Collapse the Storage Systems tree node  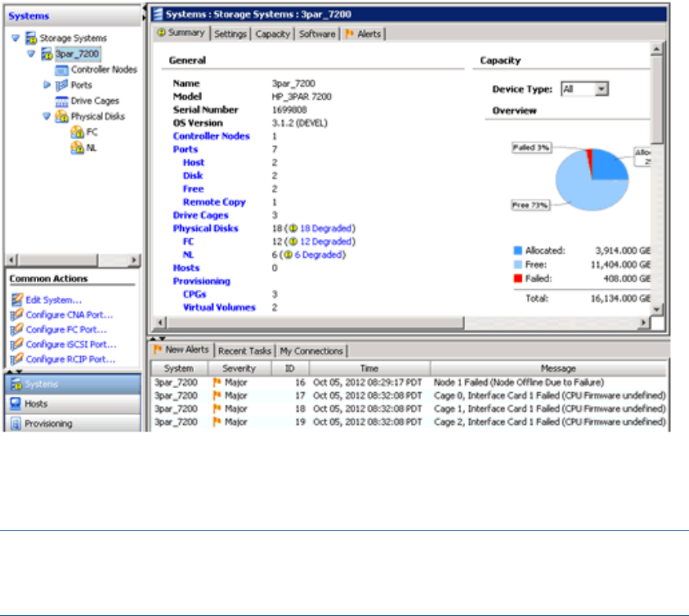pyautogui.click(x=16, y=38)
